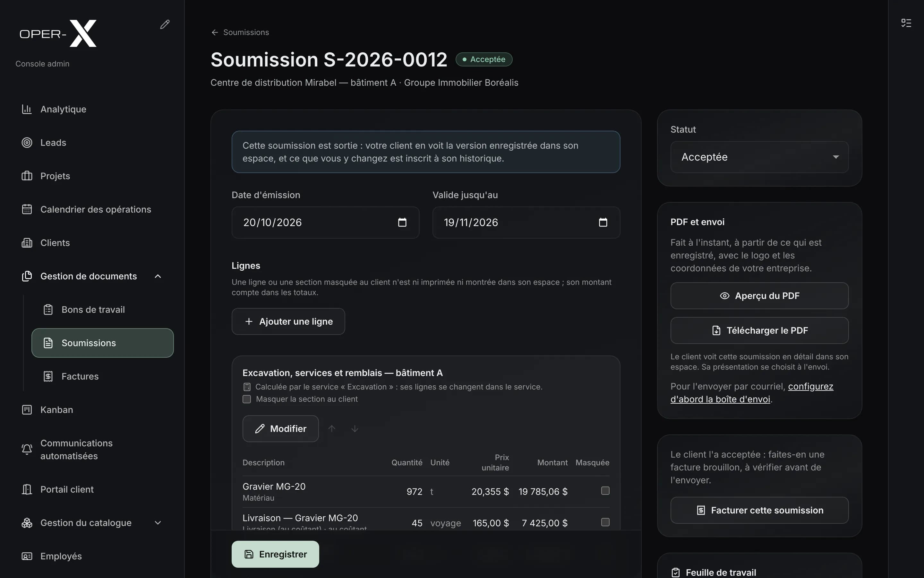Click the Employés ID card icon
The height and width of the screenshot is (578, 924).
(27, 556)
